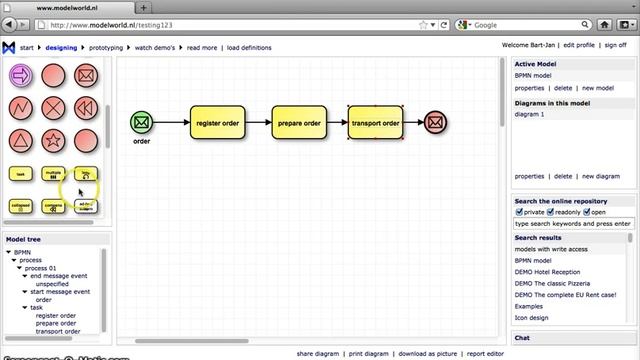
Task: Bookmark page with the star icon
Action: pyautogui.click(x=423, y=25)
